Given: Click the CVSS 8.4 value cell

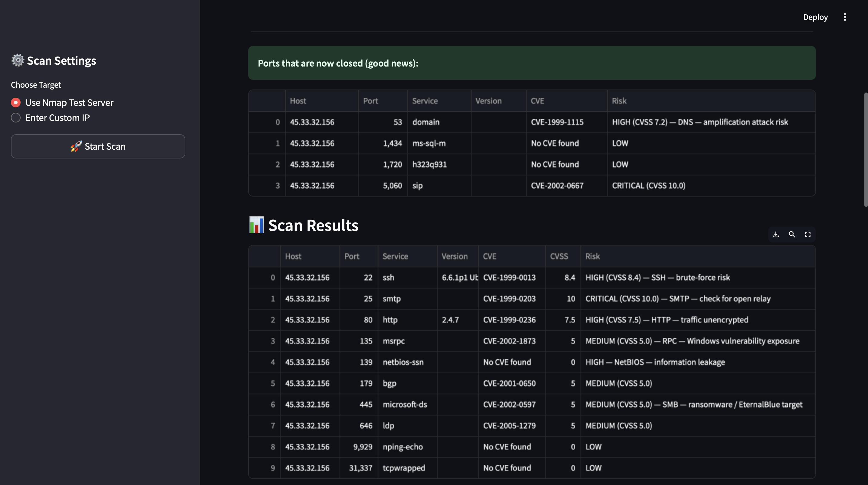Looking at the screenshot, I should click(563, 278).
